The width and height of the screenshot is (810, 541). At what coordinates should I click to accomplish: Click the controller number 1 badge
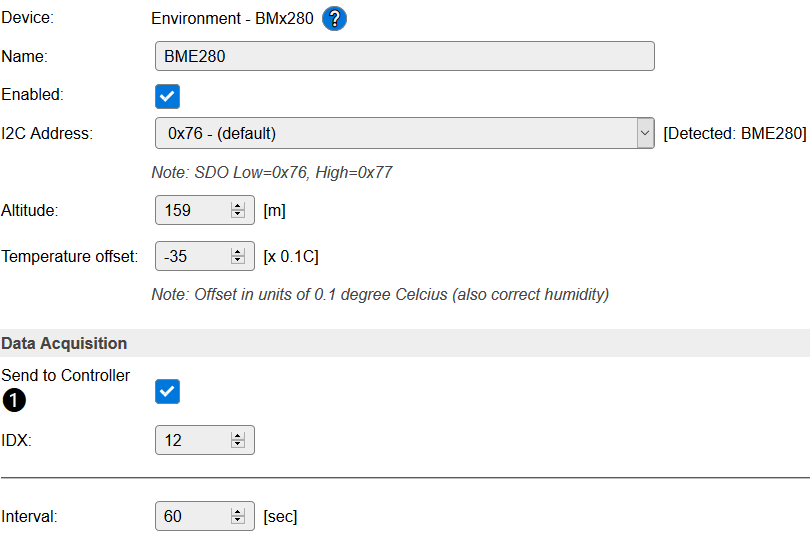(14, 400)
